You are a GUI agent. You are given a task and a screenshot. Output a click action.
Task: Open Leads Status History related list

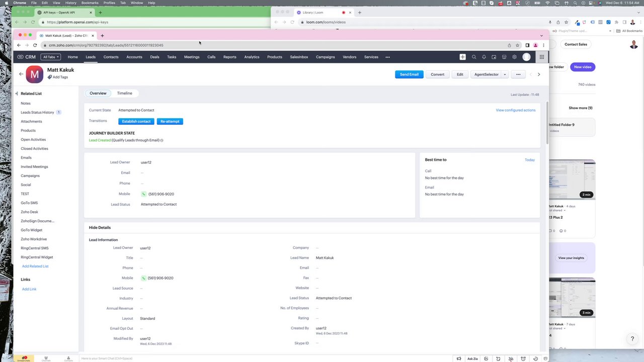37,112
